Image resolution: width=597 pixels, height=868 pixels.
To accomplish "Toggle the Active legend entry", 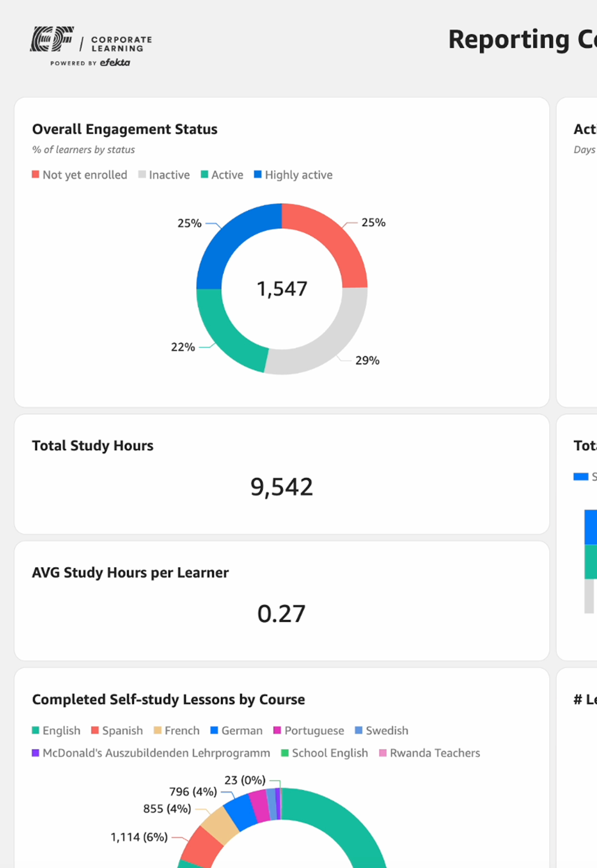I will click(222, 175).
